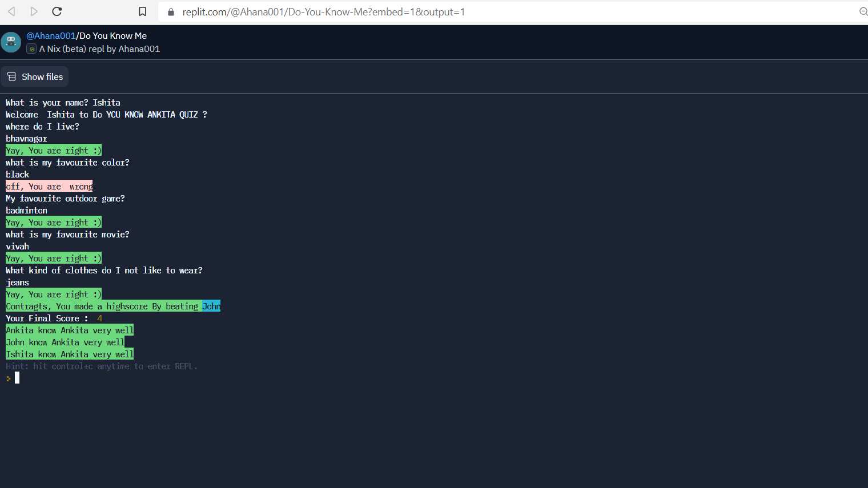Select the back navigation arrow icon
The image size is (868, 488).
(11, 11)
